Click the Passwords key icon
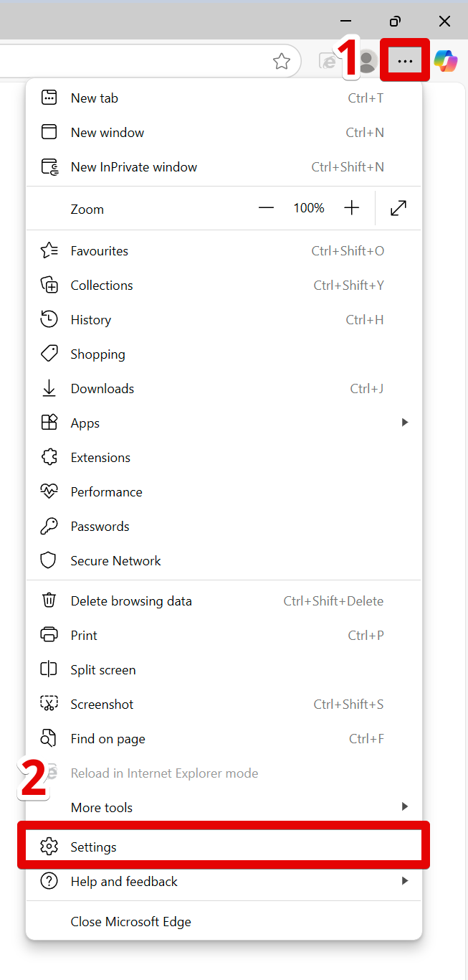The width and height of the screenshot is (468, 980). [49, 526]
